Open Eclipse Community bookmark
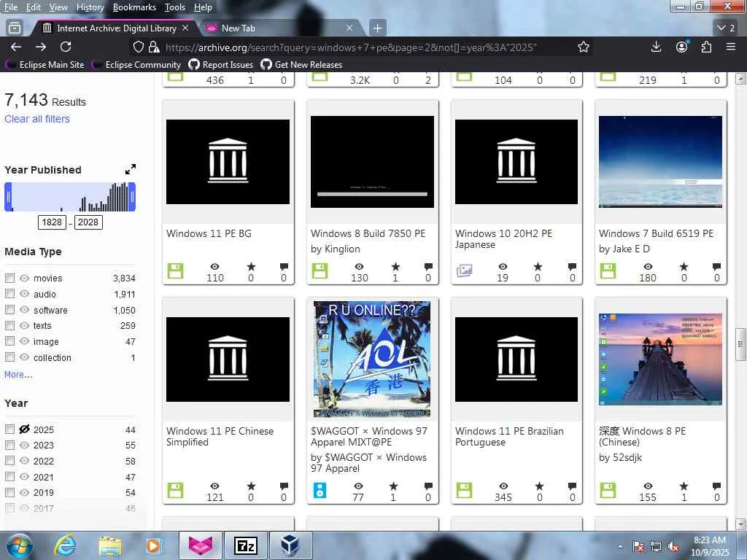Viewport: 747px width, 560px height. point(136,64)
